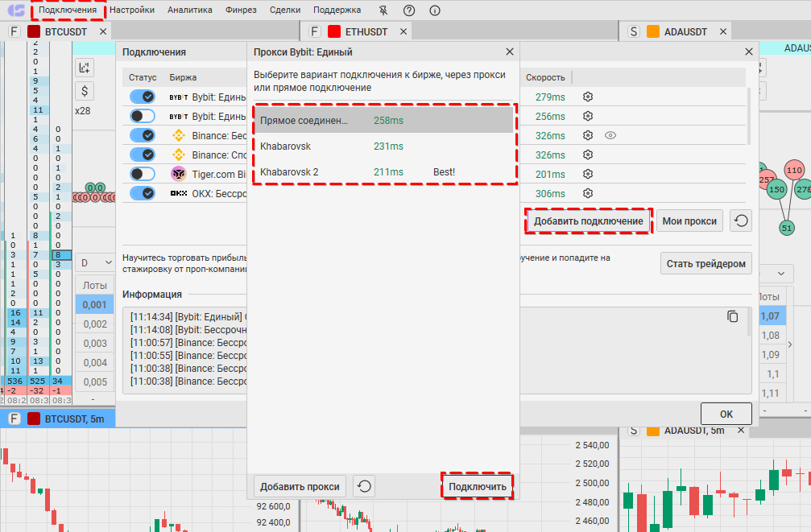This screenshot has height=532, width=811.
Task: Open the Аналитика menu
Action: pos(190,10)
